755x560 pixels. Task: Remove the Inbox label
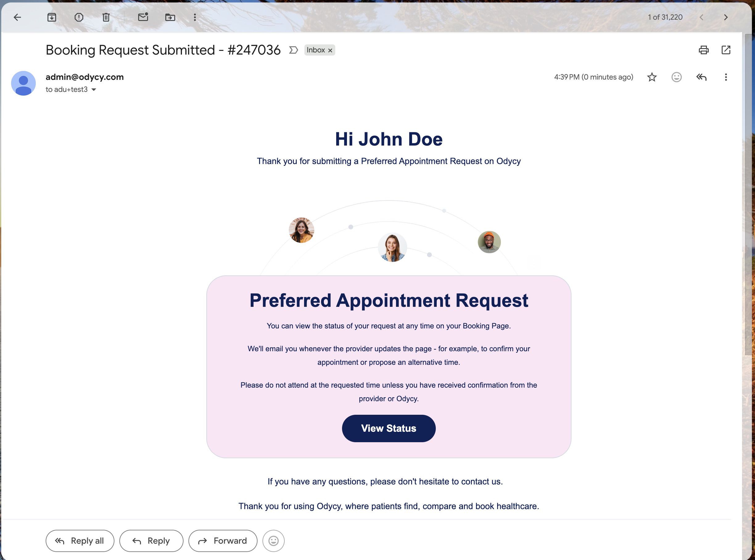(330, 50)
